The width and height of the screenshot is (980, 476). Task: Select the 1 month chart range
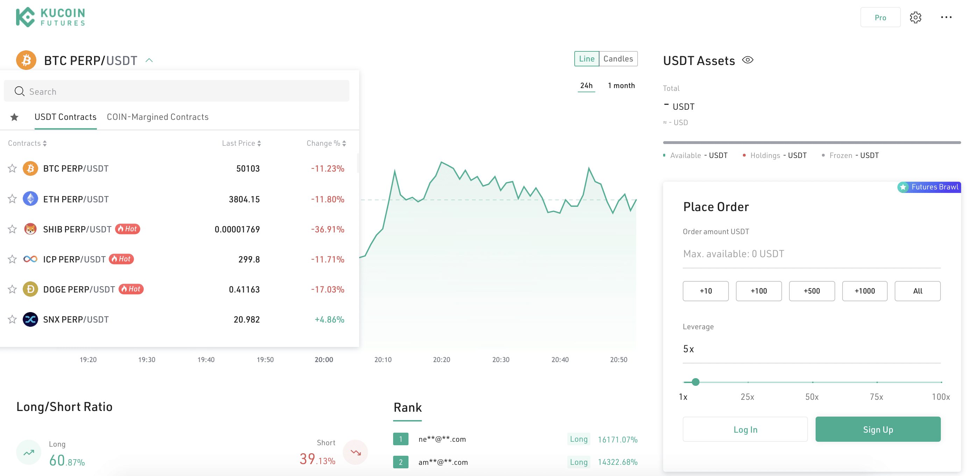tap(621, 86)
